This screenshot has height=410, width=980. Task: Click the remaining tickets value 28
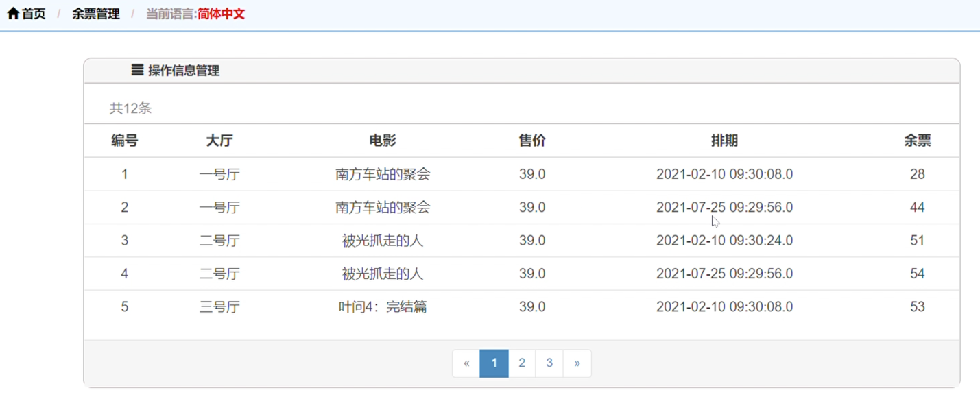pyautogui.click(x=918, y=174)
